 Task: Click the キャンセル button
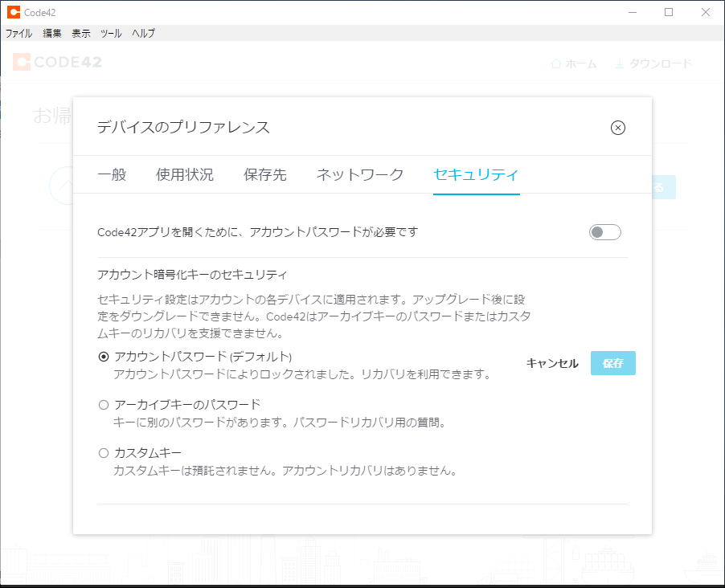coord(552,363)
